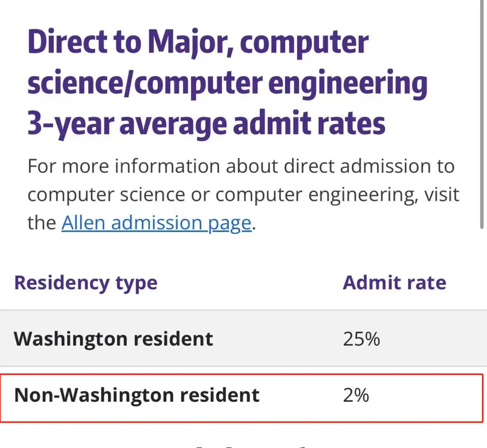
Task: Click the "Direct to Major, computer" heading line
Action: [198, 42]
